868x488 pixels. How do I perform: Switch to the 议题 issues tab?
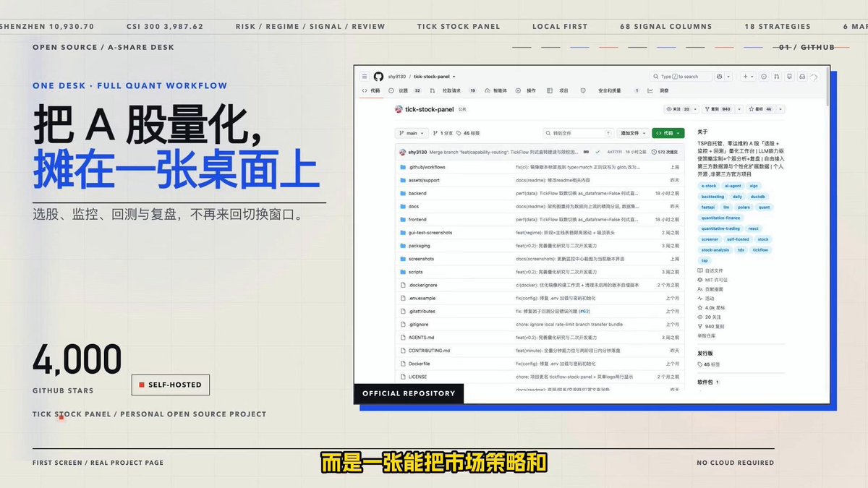pyautogui.click(x=405, y=90)
